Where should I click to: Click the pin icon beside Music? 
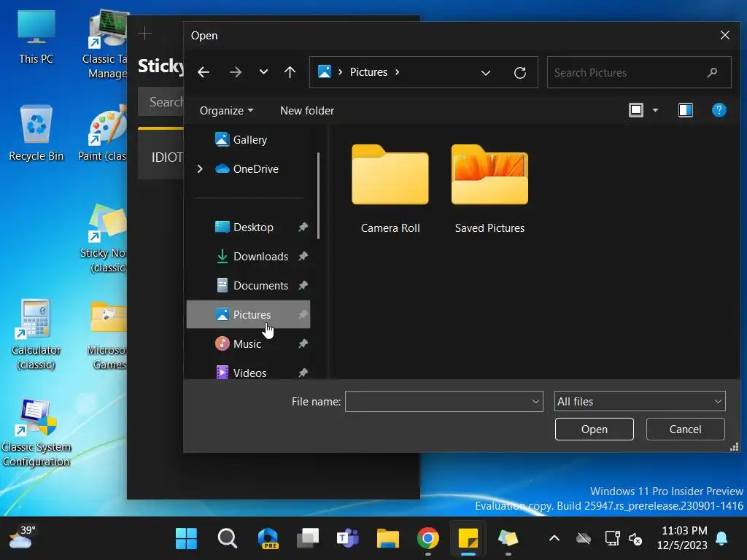click(303, 343)
